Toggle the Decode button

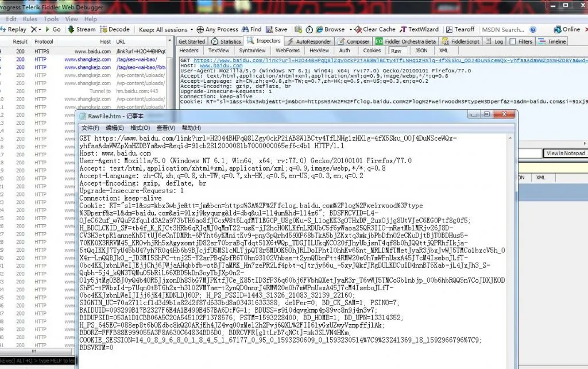pyautogui.click(x=115, y=29)
